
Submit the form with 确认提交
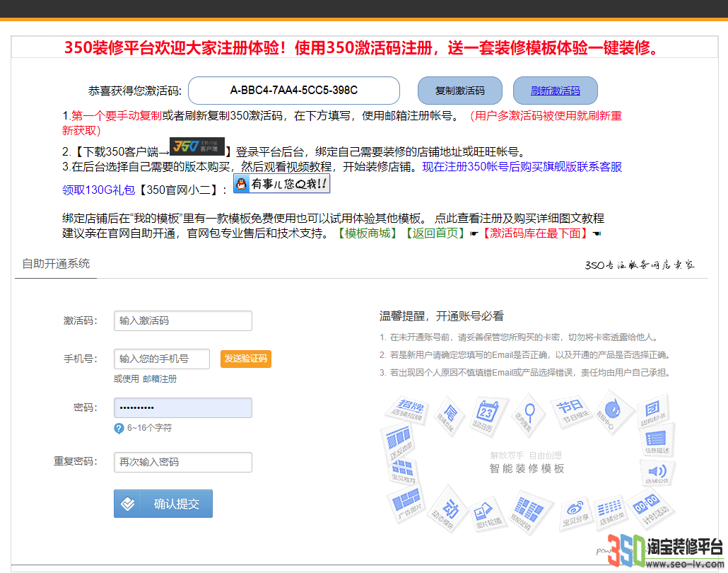tap(163, 504)
